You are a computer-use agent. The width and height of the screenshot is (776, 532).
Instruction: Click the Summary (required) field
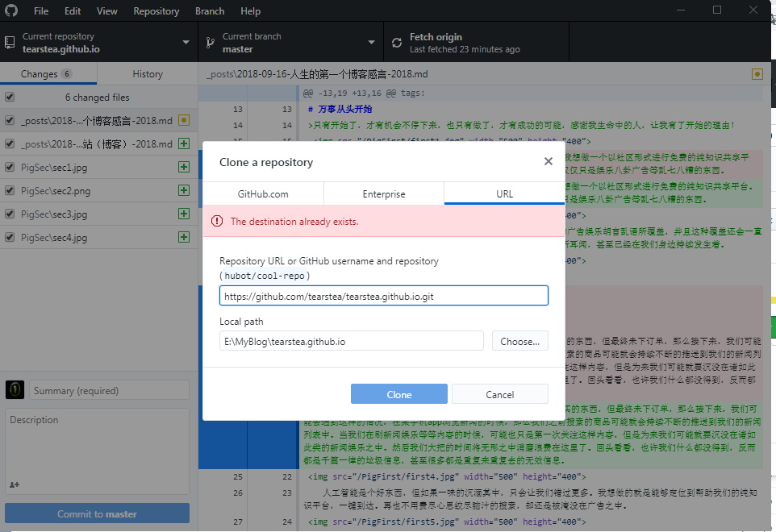[110, 390]
